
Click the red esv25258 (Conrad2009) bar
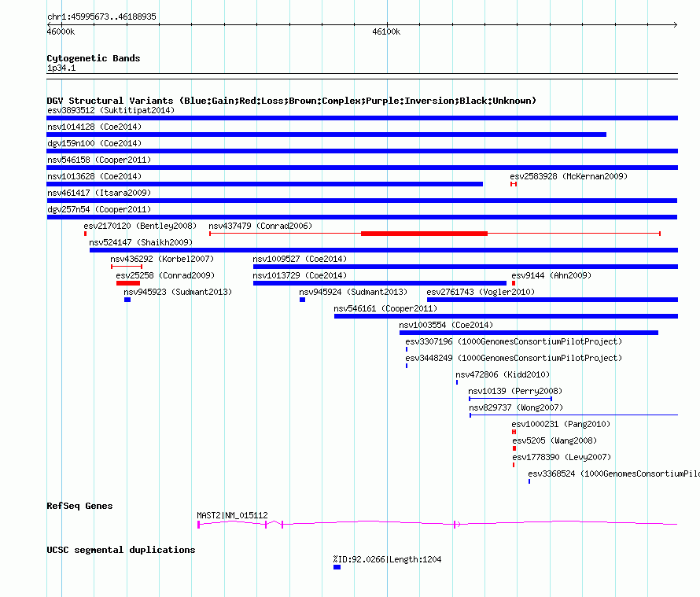pyautogui.click(x=128, y=283)
